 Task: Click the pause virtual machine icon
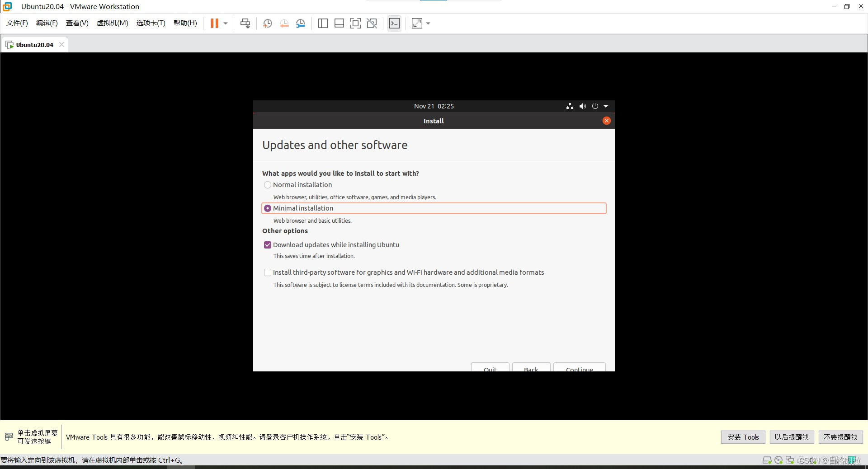pyautogui.click(x=214, y=23)
